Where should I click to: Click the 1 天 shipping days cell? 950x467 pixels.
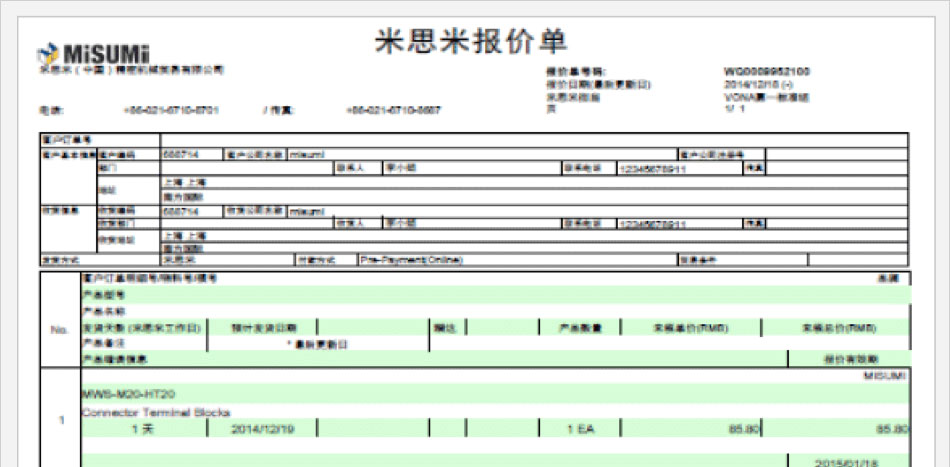pyautogui.click(x=143, y=428)
